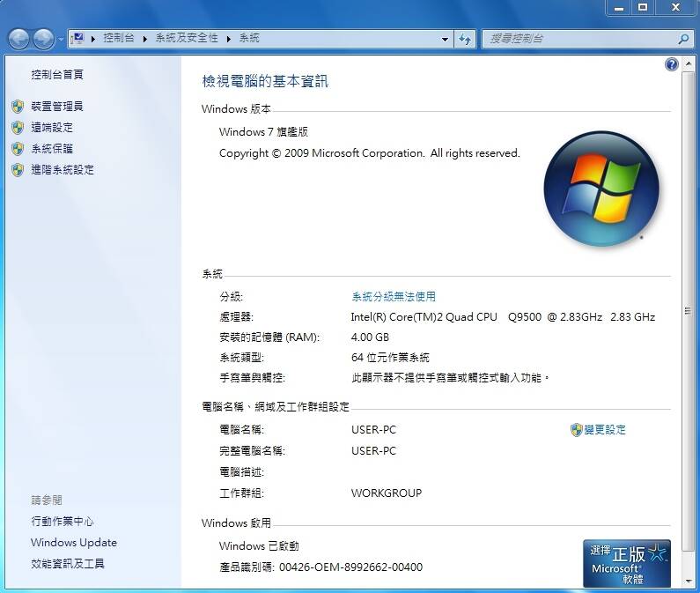The width and height of the screenshot is (700, 593).
Task: Expand the arrow after the address bar icon
Action: click(x=92, y=39)
